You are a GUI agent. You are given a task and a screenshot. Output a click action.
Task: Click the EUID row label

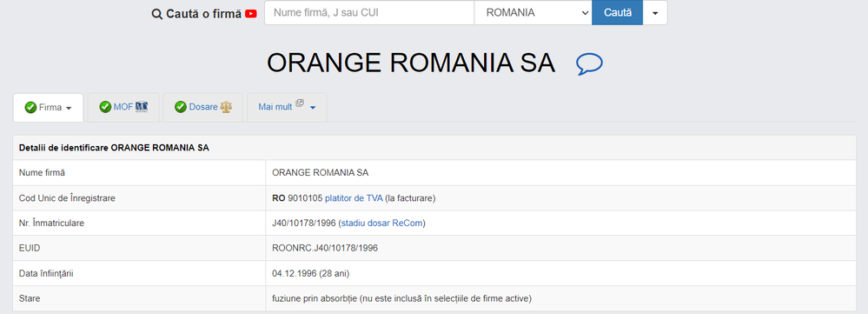tap(30, 248)
